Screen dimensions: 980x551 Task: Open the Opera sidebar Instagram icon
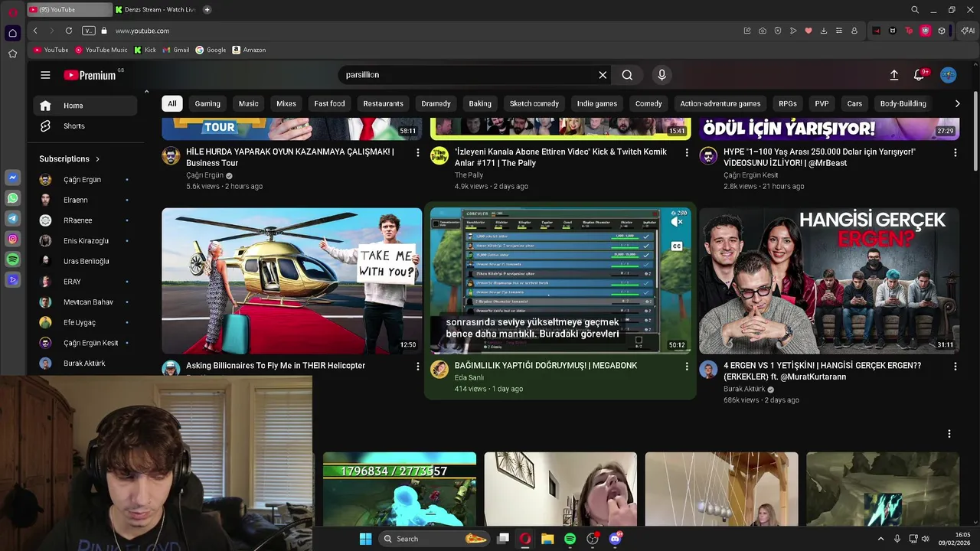coord(12,240)
